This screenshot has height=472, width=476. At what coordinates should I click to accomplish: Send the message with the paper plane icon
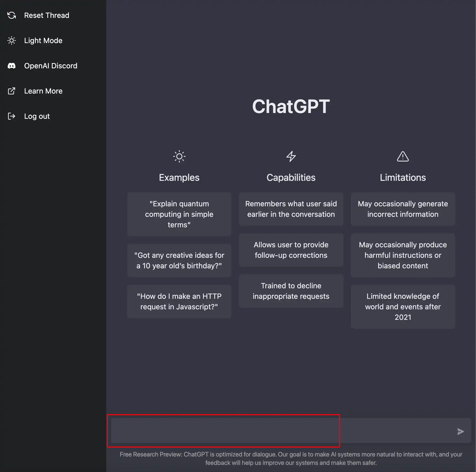[460, 431]
